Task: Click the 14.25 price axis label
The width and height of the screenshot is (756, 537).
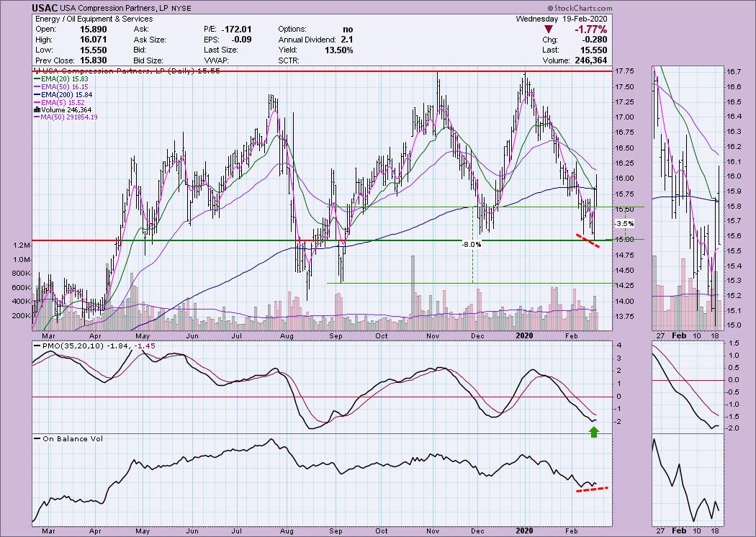Action: 626,285
